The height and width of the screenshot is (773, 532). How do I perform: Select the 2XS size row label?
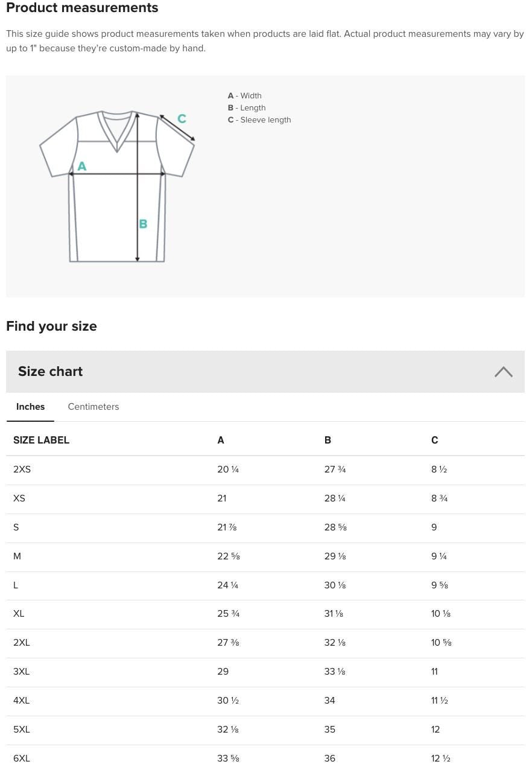[x=22, y=469]
